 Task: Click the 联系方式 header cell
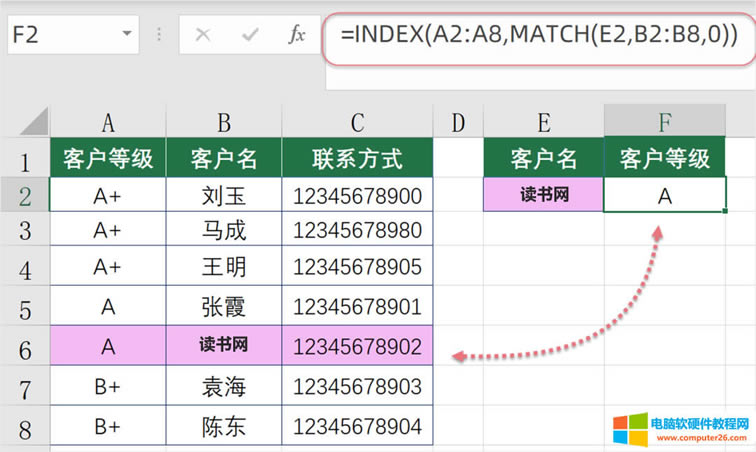pos(357,158)
